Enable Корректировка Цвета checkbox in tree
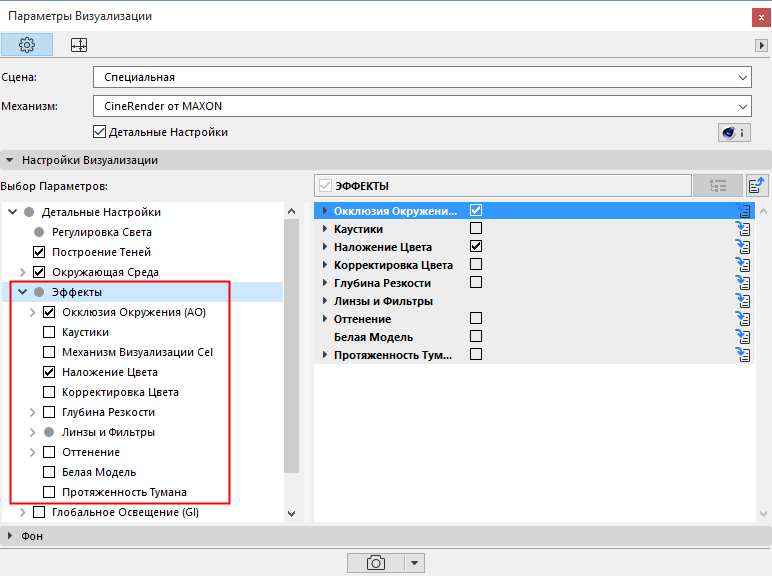This screenshot has height=576, width=772. pos(49,392)
